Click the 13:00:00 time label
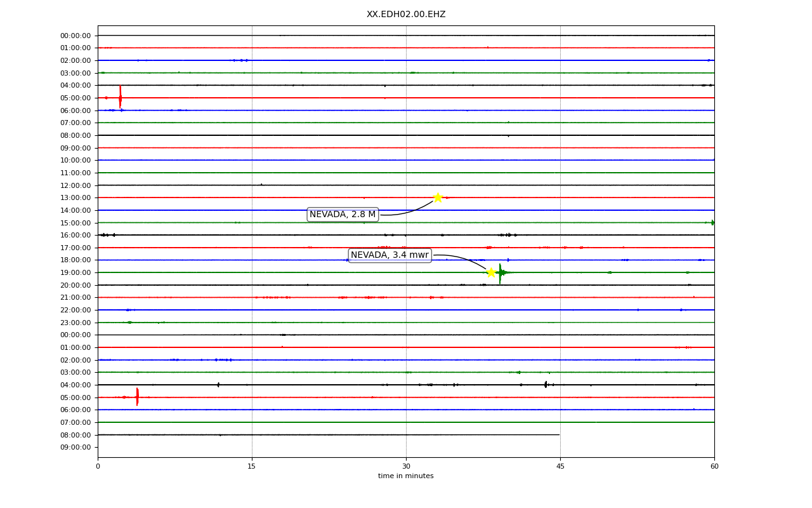Viewport: 812px width, 508px height. pyautogui.click(x=75, y=198)
